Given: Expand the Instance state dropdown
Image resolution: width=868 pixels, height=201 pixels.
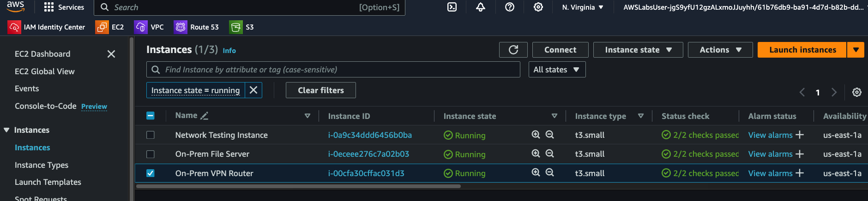Looking at the screenshot, I should [638, 50].
